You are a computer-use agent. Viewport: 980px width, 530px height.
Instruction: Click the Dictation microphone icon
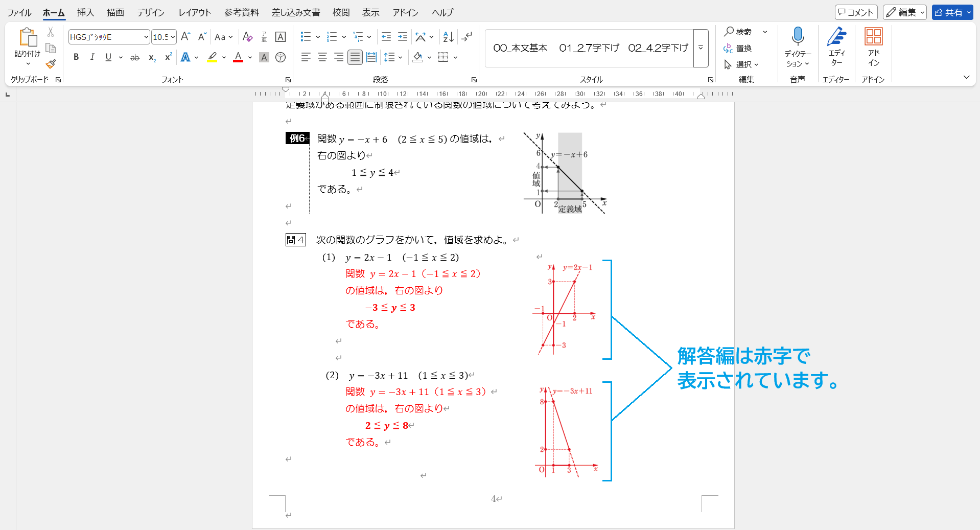pyautogui.click(x=797, y=37)
